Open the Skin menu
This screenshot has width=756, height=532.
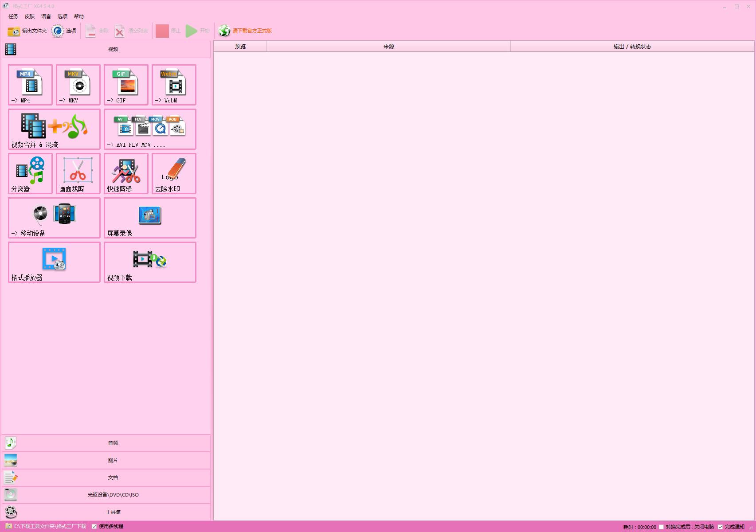30,16
